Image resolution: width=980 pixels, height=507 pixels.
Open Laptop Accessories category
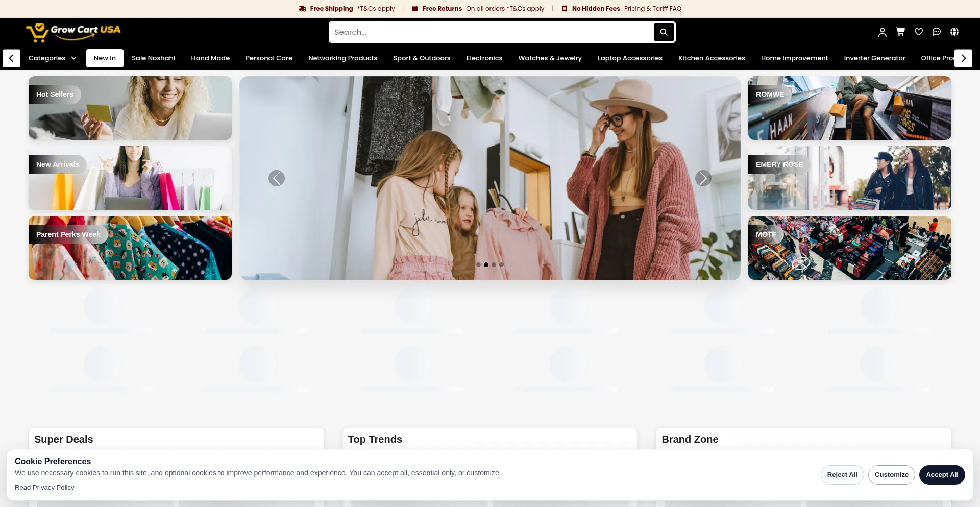(630, 58)
